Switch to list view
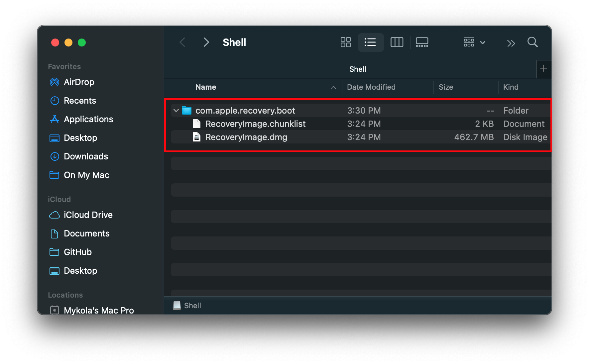Image resolution: width=589 pixels, height=364 pixels. [x=370, y=42]
